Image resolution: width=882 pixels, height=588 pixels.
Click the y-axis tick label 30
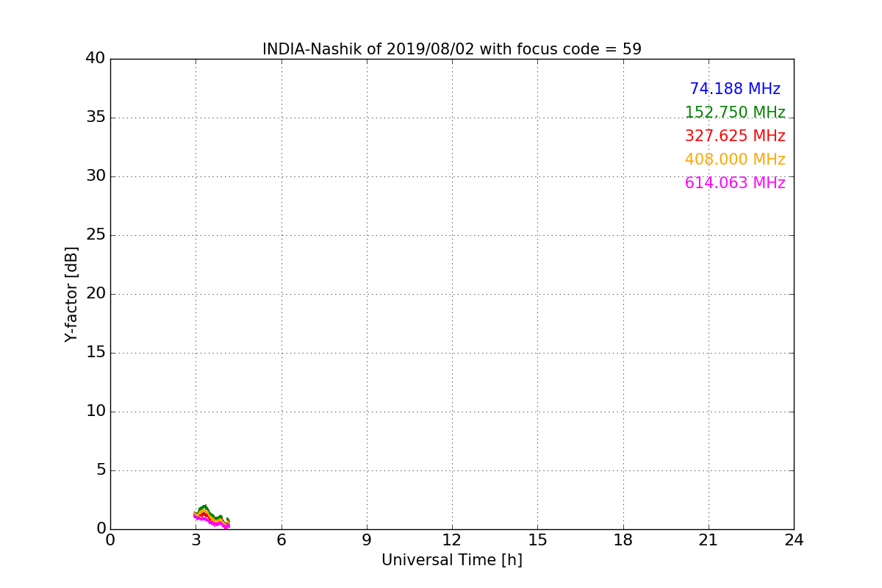point(96,176)
